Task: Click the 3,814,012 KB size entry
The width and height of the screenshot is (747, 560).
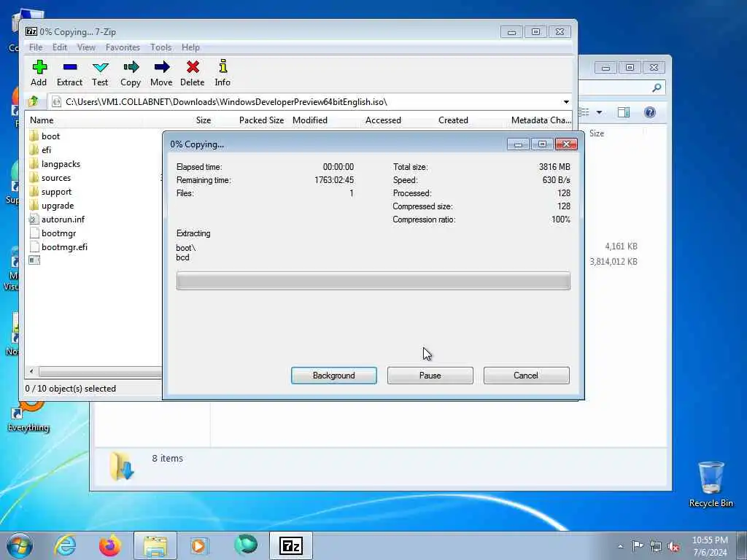Action: pos(614,262)
